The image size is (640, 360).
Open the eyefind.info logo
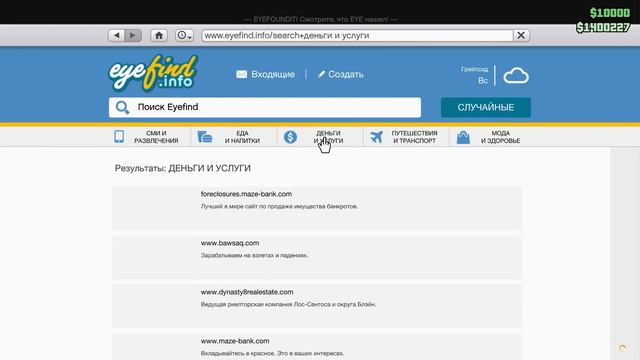[153, 73]
